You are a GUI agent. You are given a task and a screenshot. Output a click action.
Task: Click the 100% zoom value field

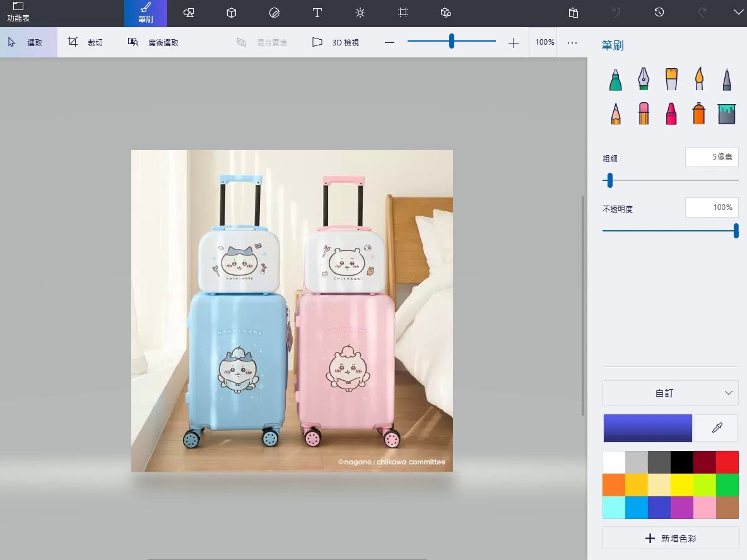click(x=543, y=42)
